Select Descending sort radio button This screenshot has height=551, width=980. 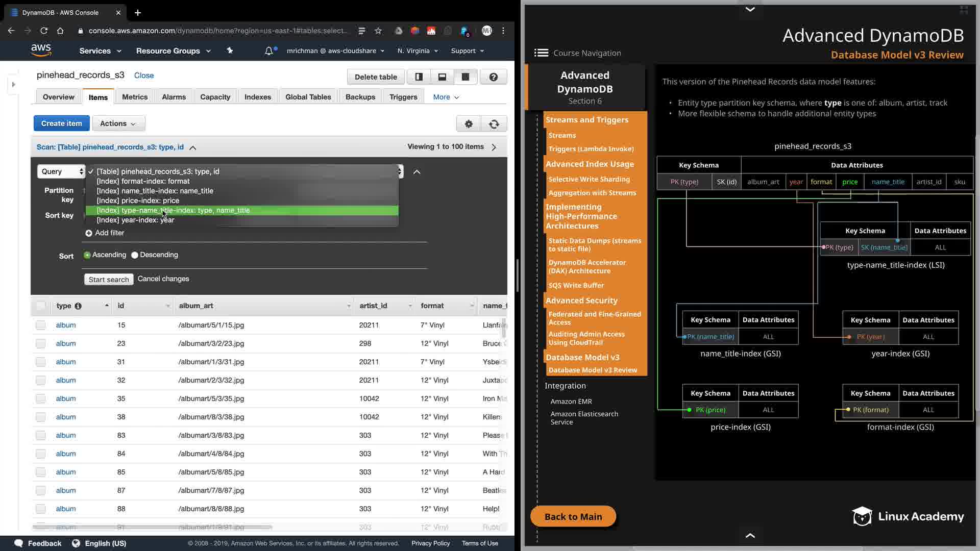(x=135, y=255)
